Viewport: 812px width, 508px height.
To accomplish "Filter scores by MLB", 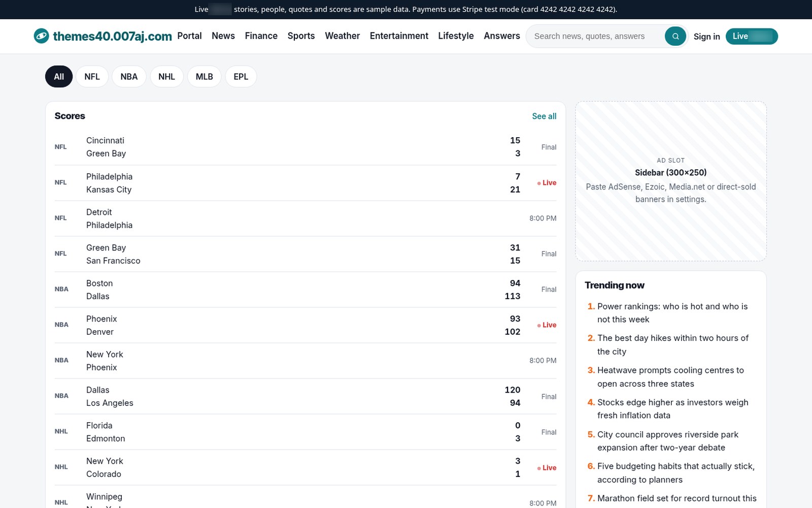I will (204, 77).
